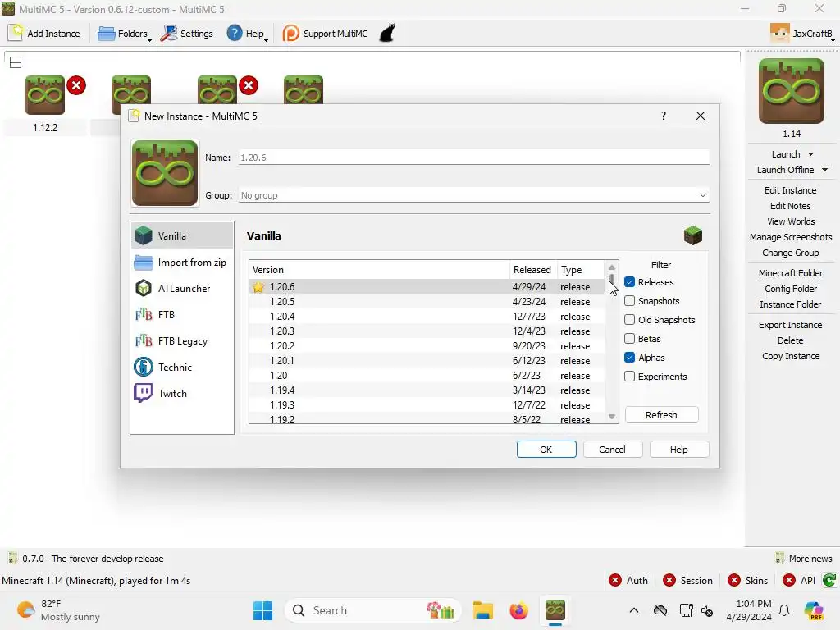Select the FTB Legacy source
This screenshot has width=840, height=630.
pos(181,340)
